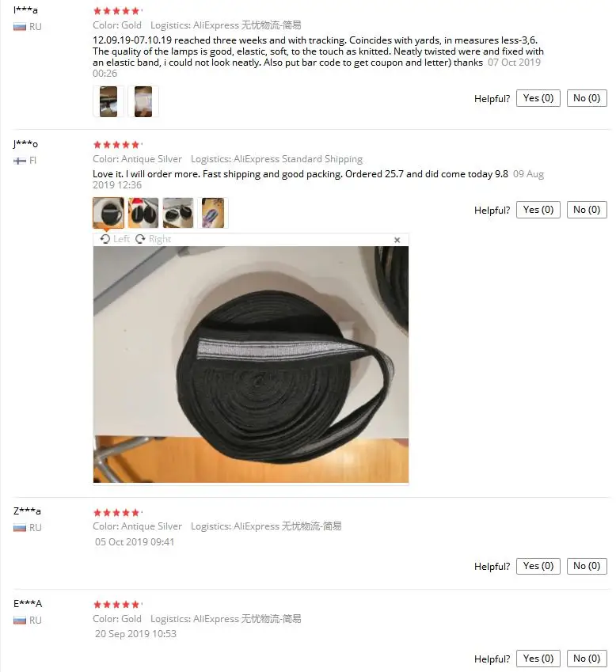This screenshot has width=616, height=672.
Task: Vote No on Z***a's review
Action: (x=587, y=566)
